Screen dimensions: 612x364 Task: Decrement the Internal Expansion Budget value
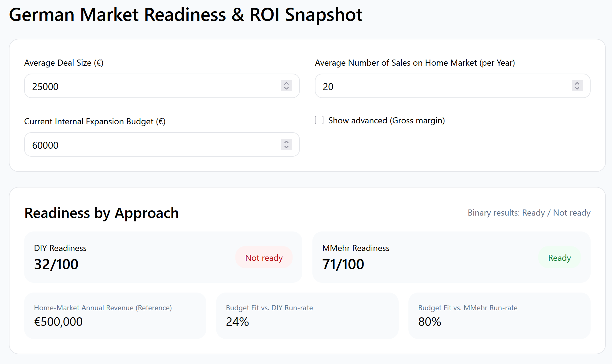286,147
